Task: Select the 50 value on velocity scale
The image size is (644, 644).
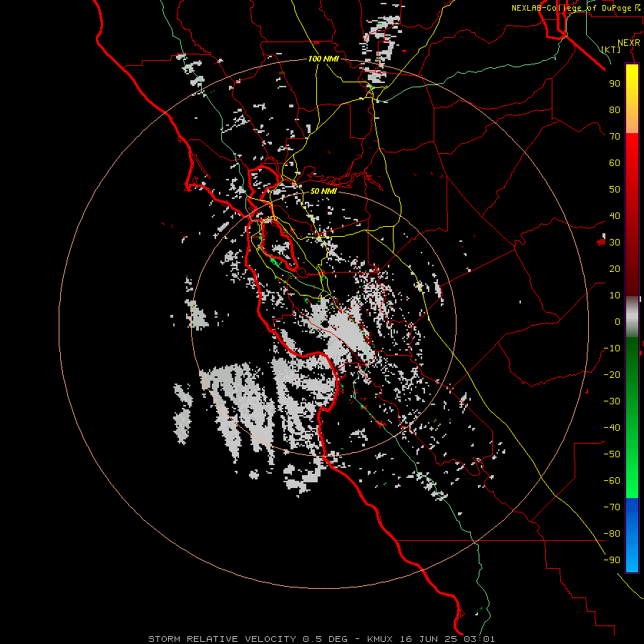Action: point(615,190)
